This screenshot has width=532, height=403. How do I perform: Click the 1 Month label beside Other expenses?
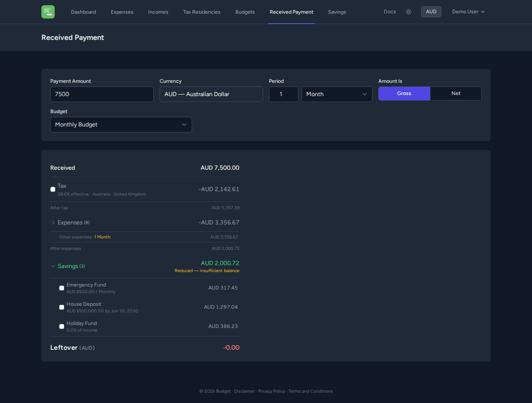(x=102, y=237)
